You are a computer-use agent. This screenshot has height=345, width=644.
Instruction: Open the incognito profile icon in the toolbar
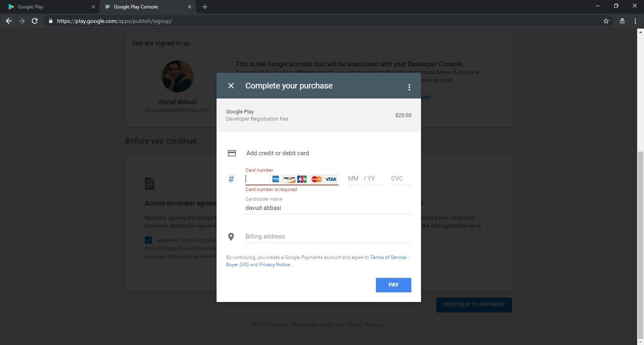click(x=622, y=21)
